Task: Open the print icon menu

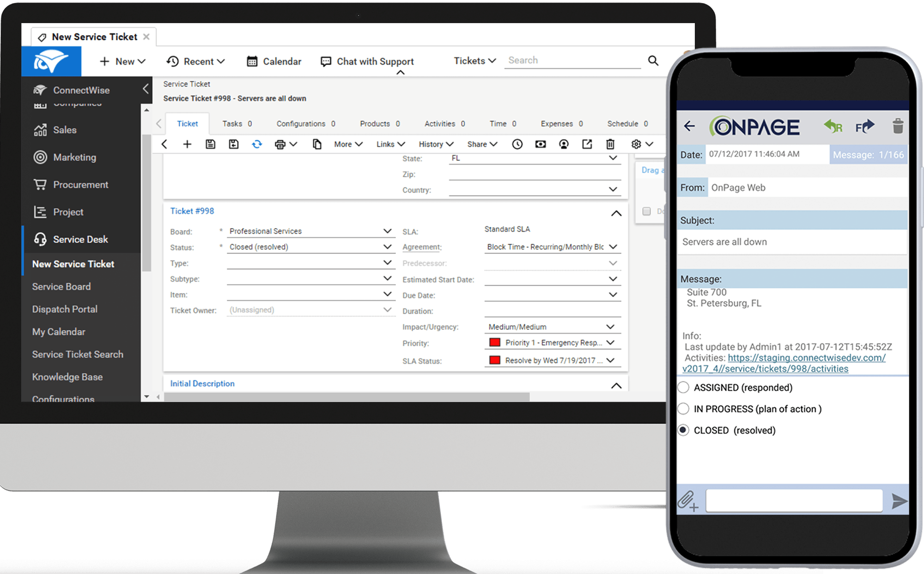Action: point(286,144)
